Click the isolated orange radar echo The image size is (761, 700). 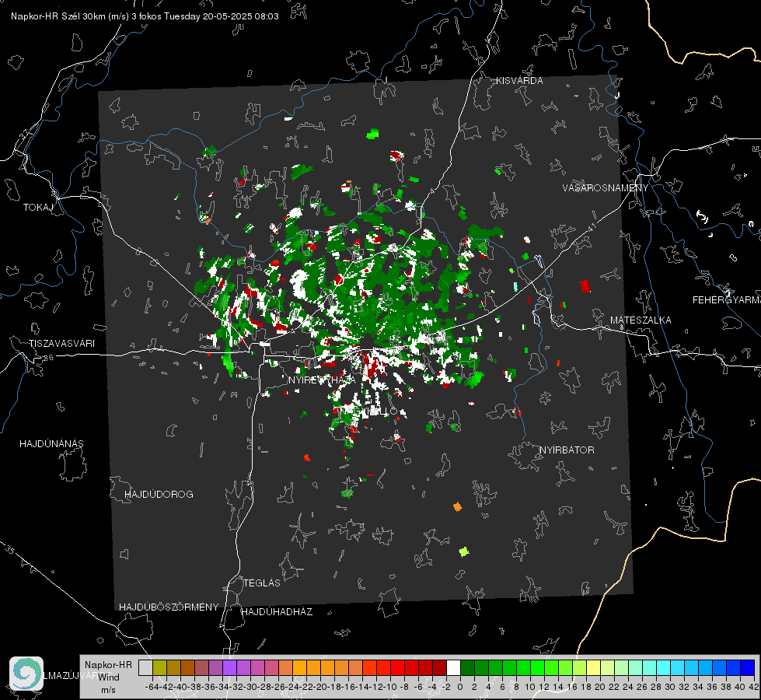(457, 507)
